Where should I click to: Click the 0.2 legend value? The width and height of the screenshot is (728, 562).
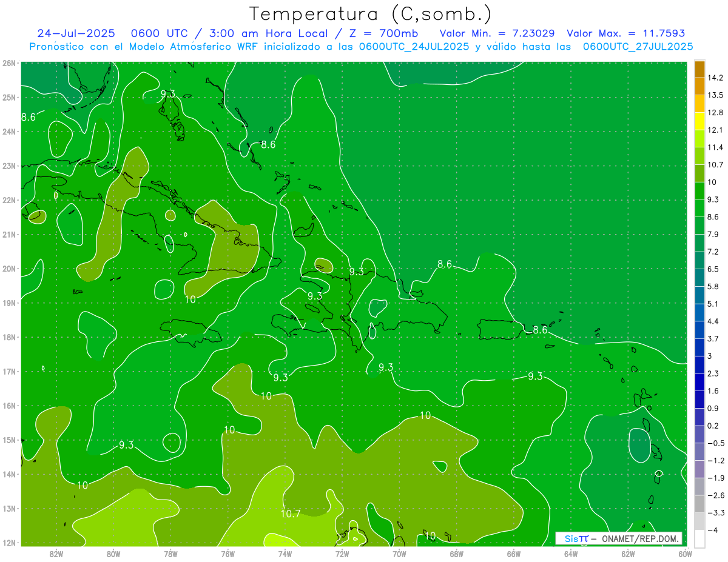[713, 426]
